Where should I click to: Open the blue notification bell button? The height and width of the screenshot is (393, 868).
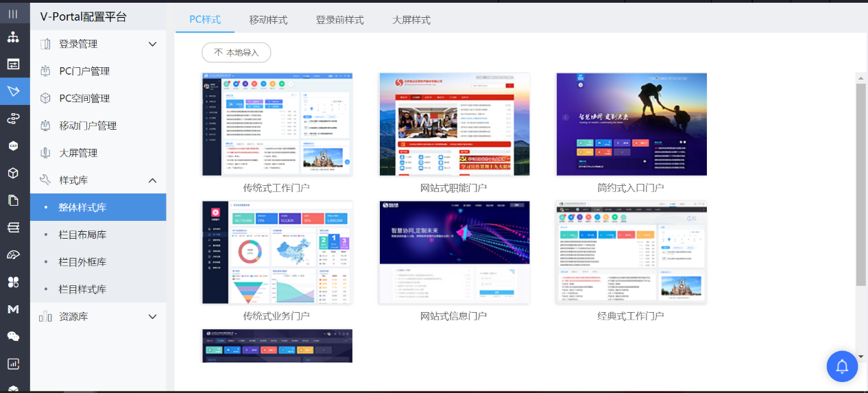pyautogui.click(x=842, y=366)
